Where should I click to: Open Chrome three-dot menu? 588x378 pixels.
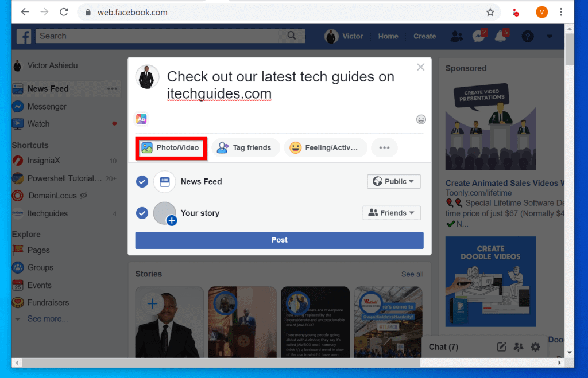click(x=561, y=13)
